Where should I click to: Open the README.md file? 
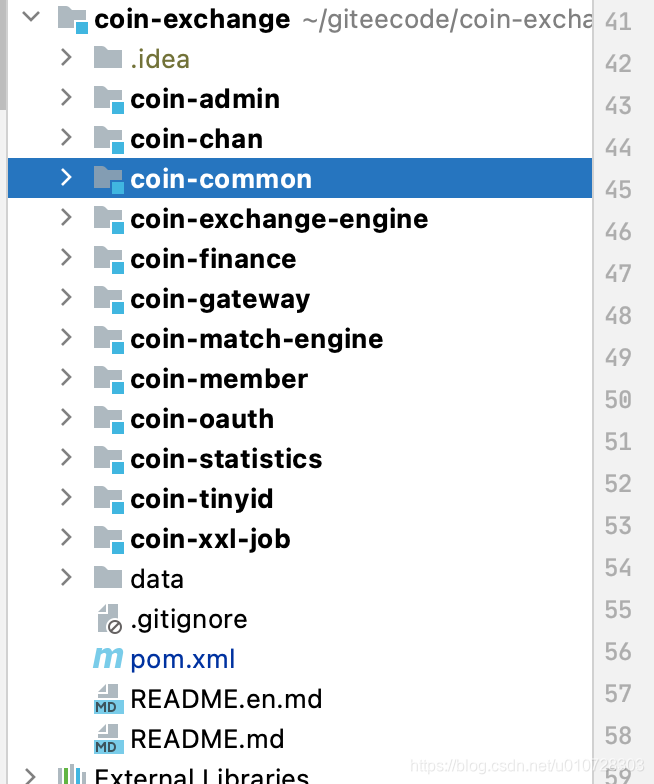click(207, 739)
